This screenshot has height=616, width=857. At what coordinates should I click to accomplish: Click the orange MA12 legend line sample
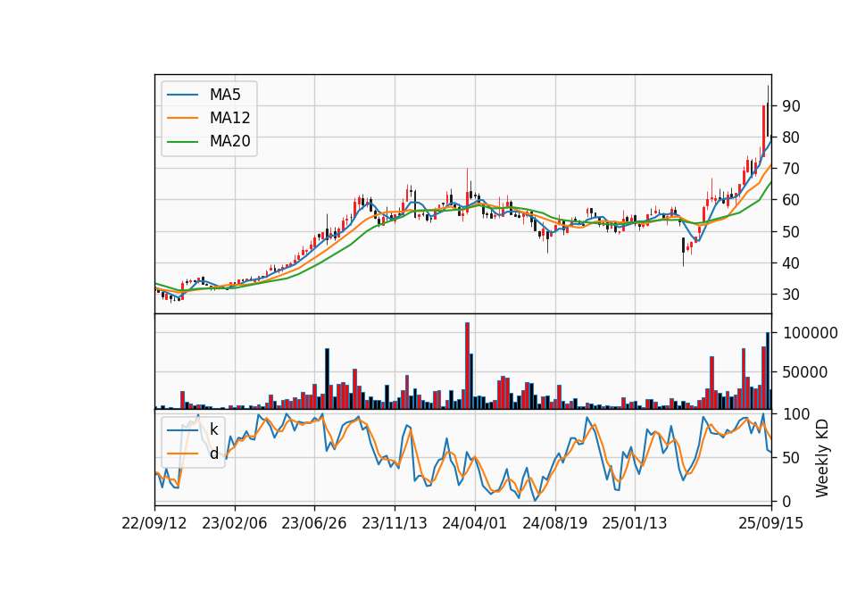pyautogui.click(x=182, y=118)
